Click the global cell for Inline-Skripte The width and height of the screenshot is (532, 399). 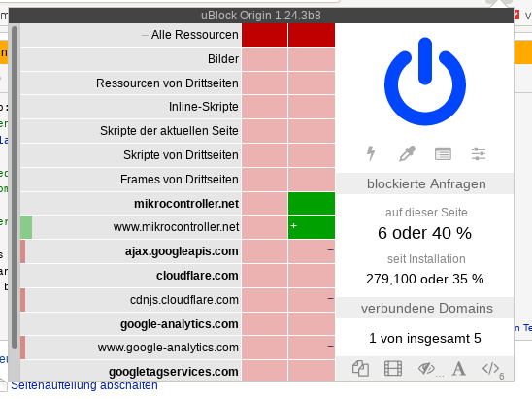[264, 107]
